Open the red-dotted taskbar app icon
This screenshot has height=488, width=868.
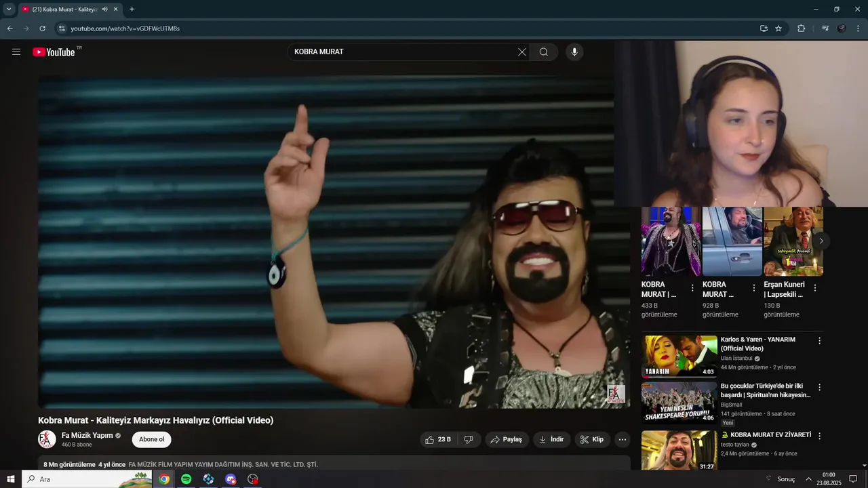(x=253, y=479)
